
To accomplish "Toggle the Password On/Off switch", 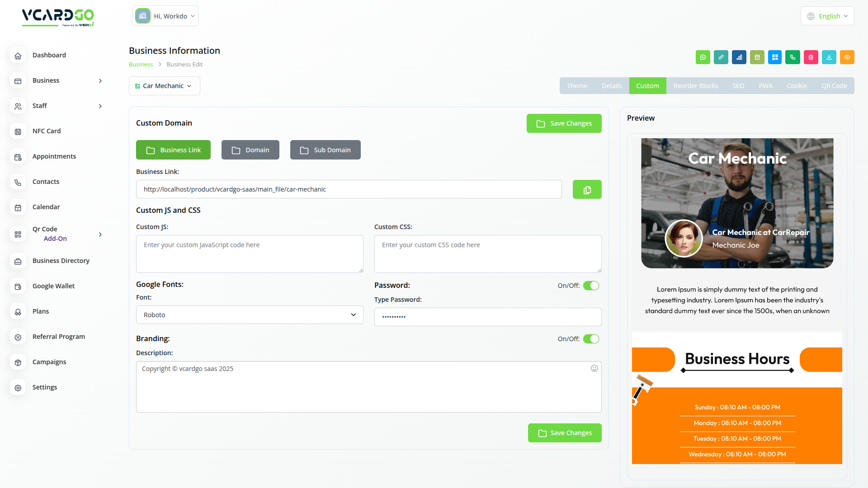I will pyautogui.click(x=591, y=286).
